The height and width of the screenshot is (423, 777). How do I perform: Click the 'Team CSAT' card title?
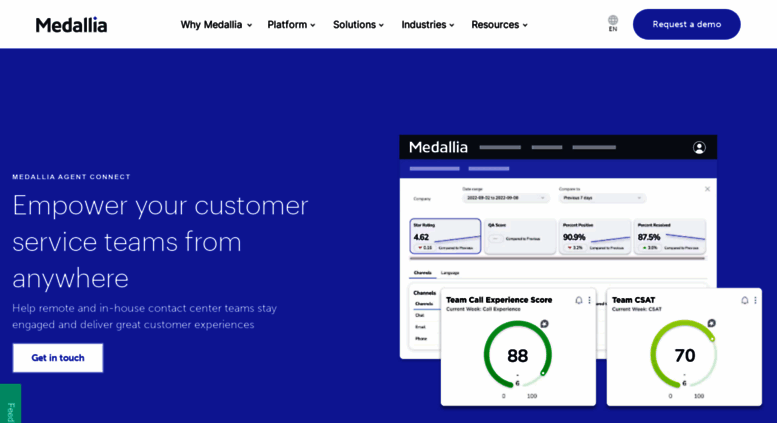(633, 300)
